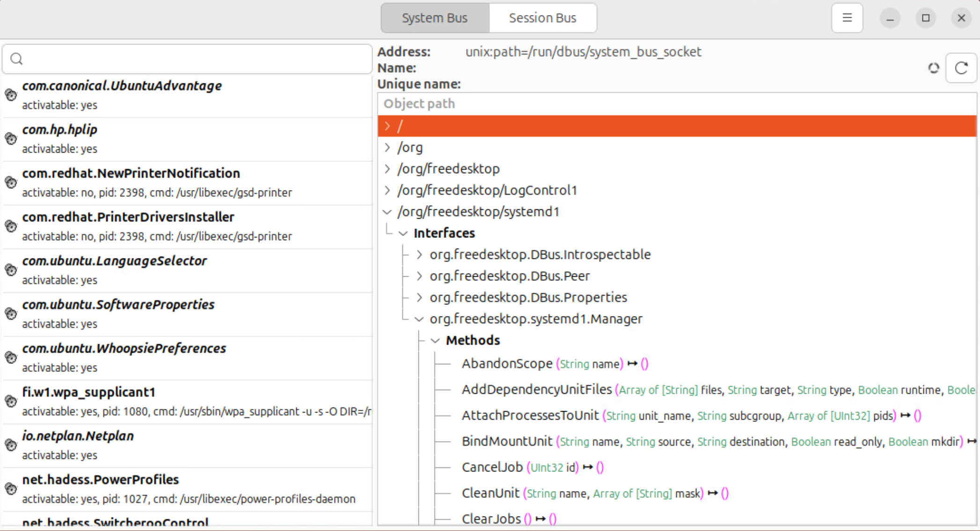Click the /org/freedesktop/LogControl1 path label

coord(487,190)
